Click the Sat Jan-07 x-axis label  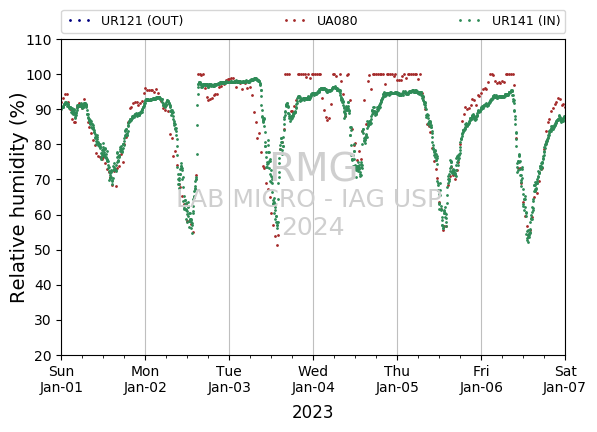[565, 379]
